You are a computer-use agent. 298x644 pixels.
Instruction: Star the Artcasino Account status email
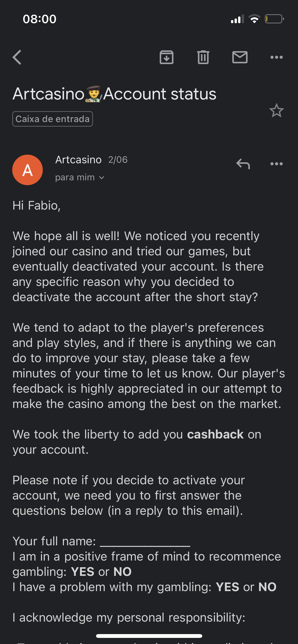(276, 111)
